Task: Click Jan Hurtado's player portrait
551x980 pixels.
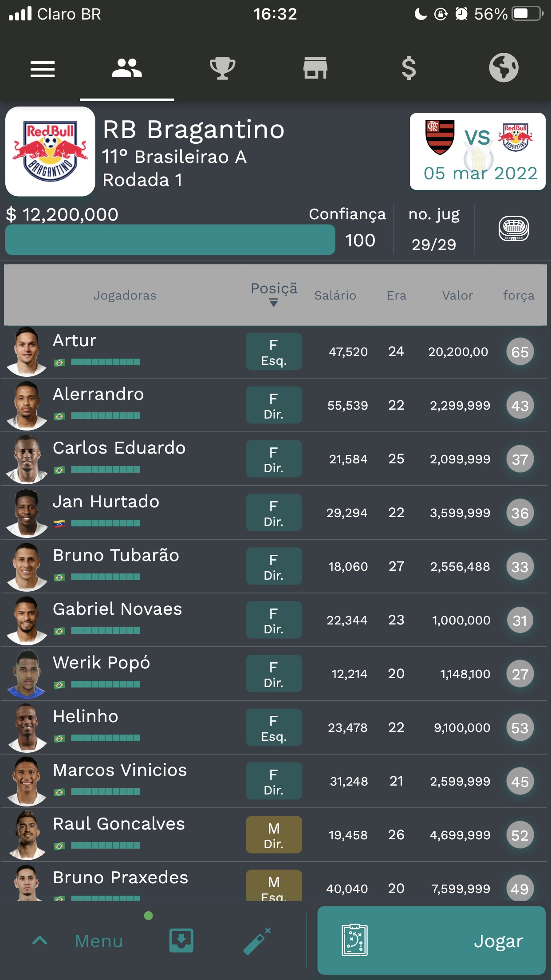Action: pyautogui.click(x=27, y=513)
